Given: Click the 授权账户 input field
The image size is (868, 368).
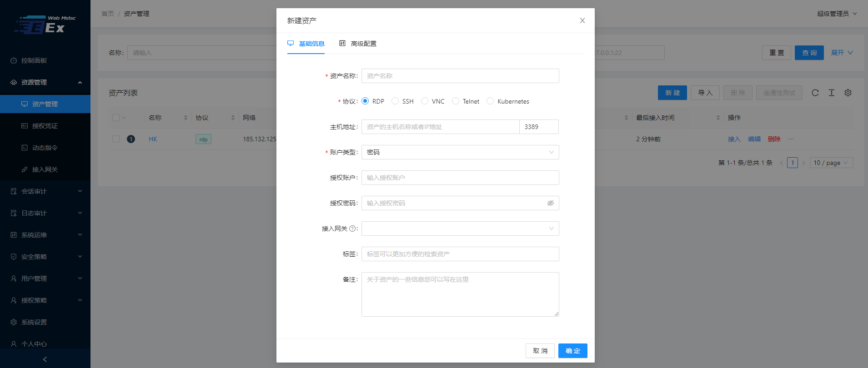Looking at the screenshot, I should coord(460,178).
